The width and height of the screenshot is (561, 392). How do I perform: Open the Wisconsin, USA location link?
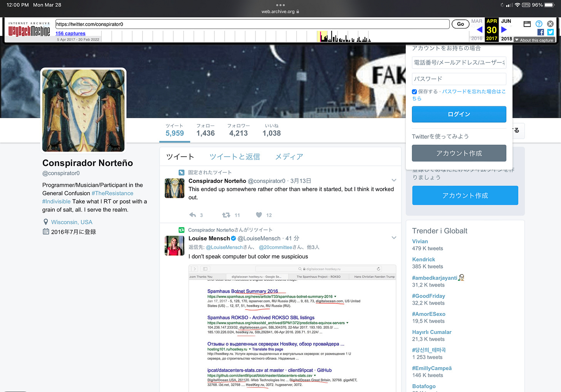[x=72, y=222]
